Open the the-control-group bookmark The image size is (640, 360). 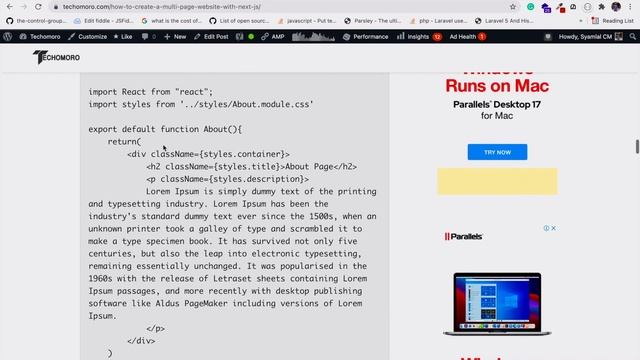pyautogui.click(x=36, y=21)
